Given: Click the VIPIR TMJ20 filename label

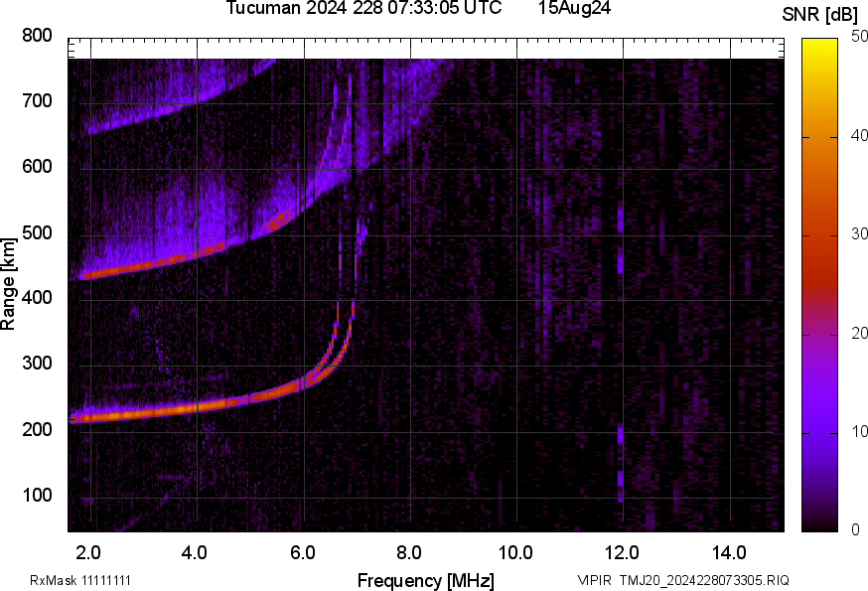Looking at the screenshot, I should (x=683, y=580).
